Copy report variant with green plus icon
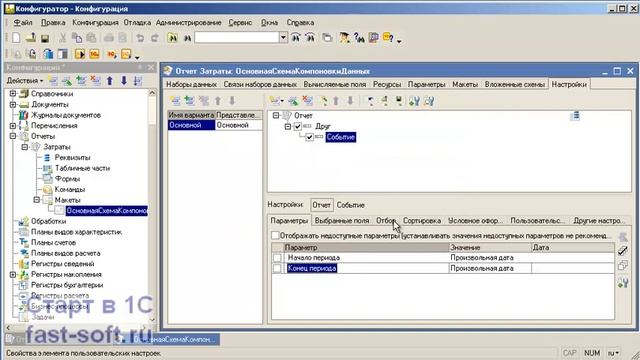Screen dimensions: 640x360 (189, 100)
